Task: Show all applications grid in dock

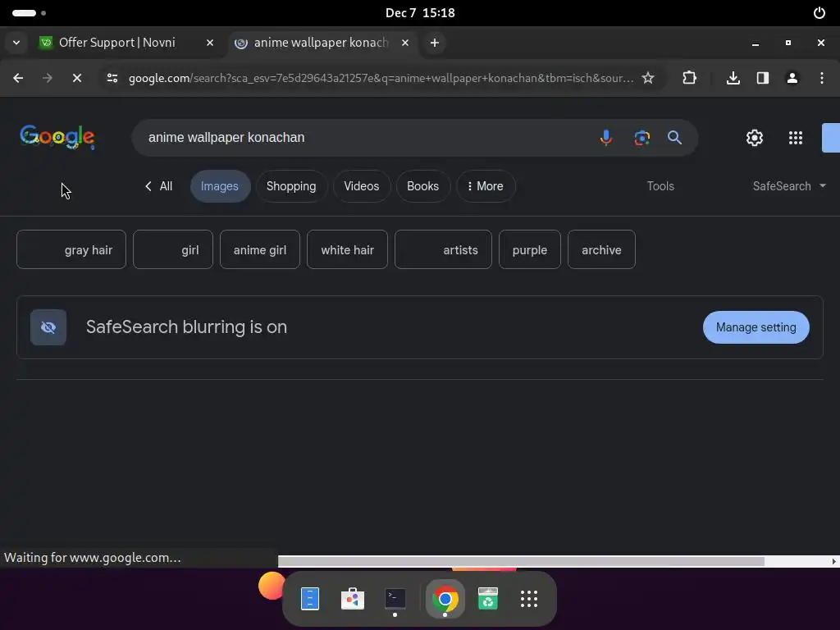Action: pyautogui.click(x=529, y=599)
